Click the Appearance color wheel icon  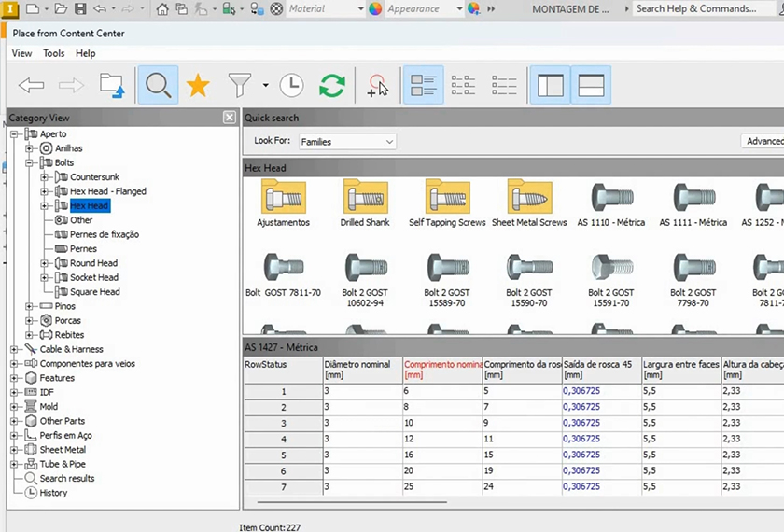click(375, 8)
